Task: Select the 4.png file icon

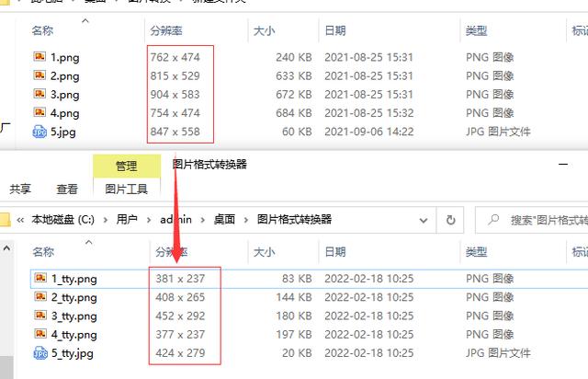Action: 40,112
